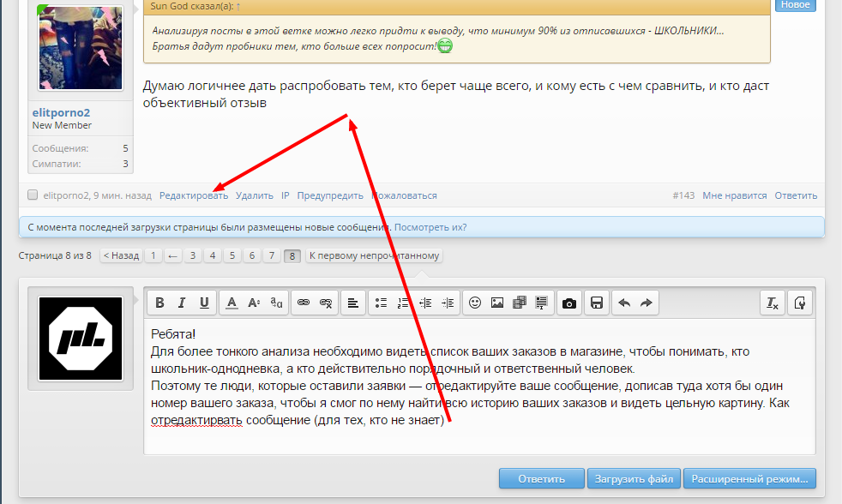Open the font family dropdown

pos(276,303)
